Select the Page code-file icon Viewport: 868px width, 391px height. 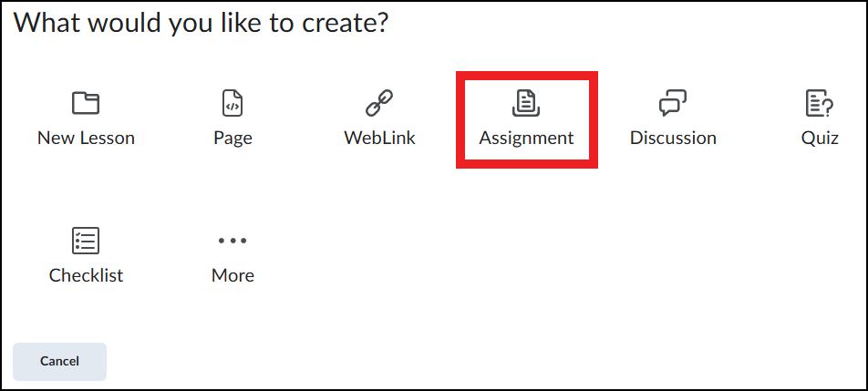click(x=232, y=103)
